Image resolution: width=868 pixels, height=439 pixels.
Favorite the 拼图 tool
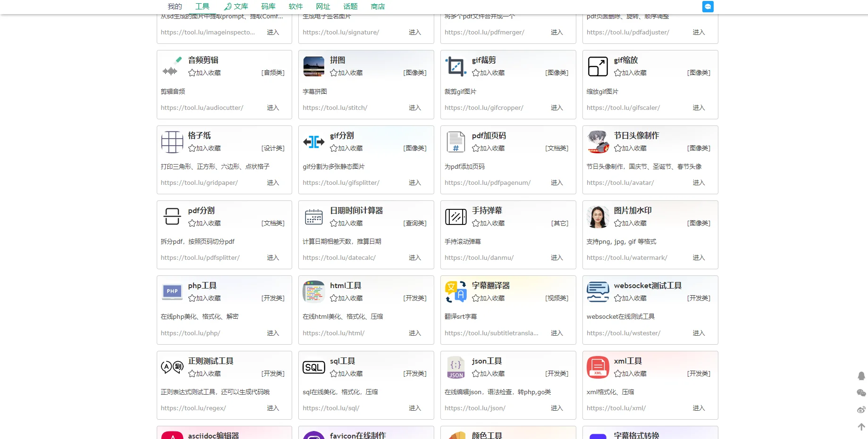(346, 73)
